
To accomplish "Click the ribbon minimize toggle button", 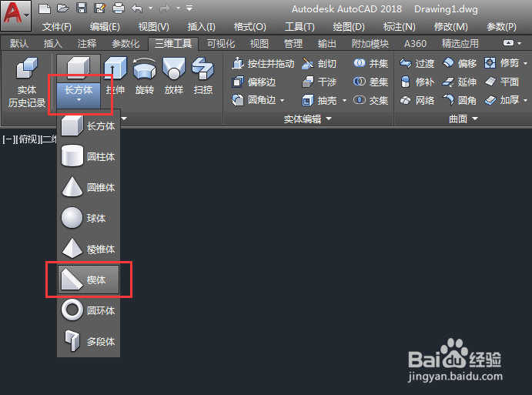I will (x=508, y=43).
